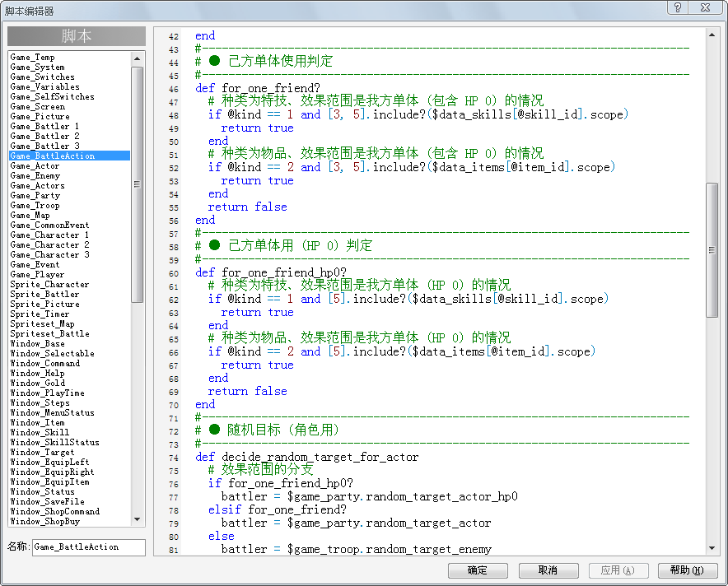This screenshot has width=728, height=586.
Task: Click the 取消 button
Action: [x=548, y=570]
